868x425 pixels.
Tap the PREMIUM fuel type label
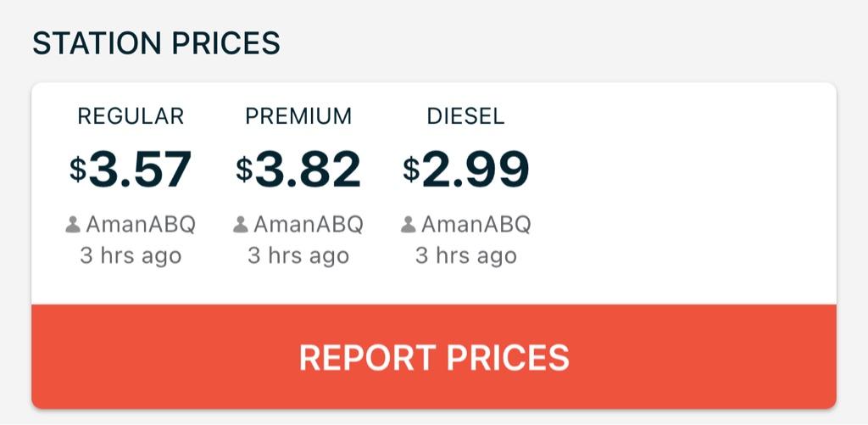click(298, 116)
